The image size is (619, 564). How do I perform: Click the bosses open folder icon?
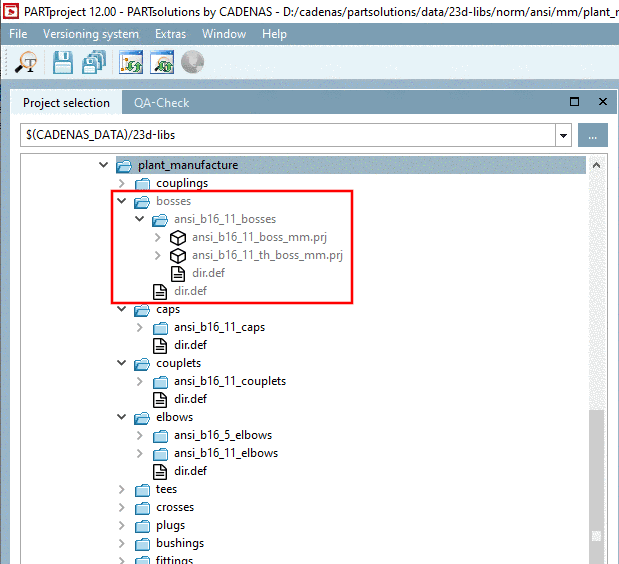tap(142, 202)
